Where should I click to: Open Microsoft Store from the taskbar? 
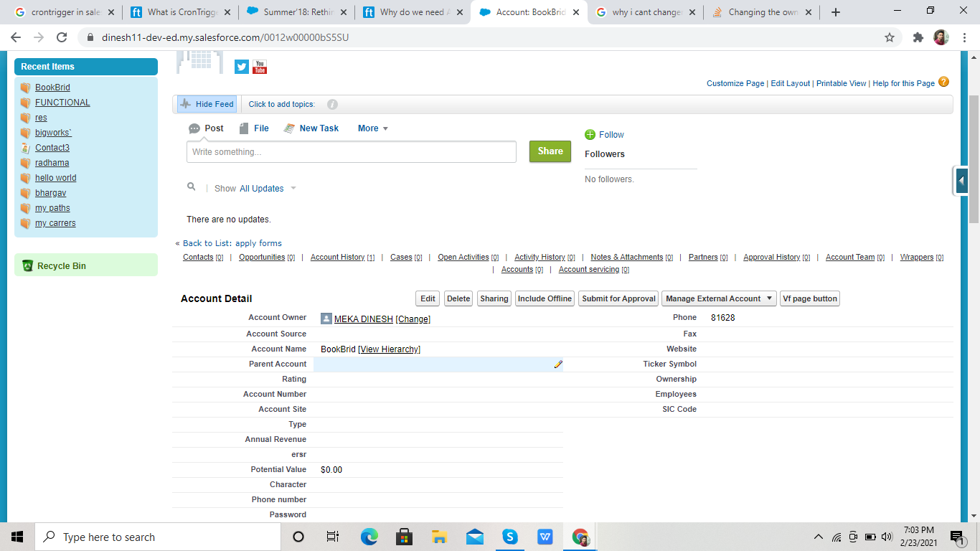point(405,537)
